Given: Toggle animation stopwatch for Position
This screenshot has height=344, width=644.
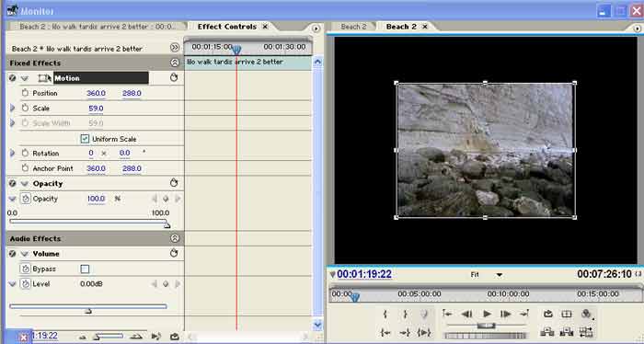Looking at the screenshot, I should click(x=25, y=93).
